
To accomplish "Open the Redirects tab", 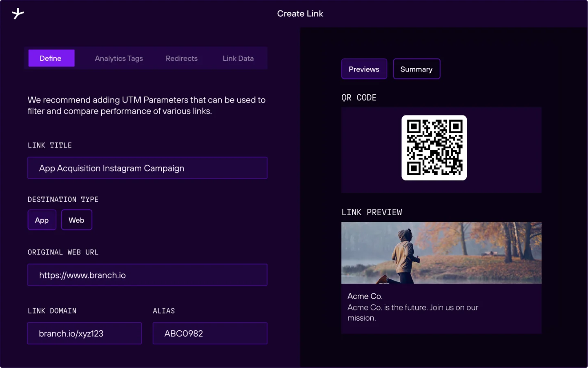I will point(182,58).
